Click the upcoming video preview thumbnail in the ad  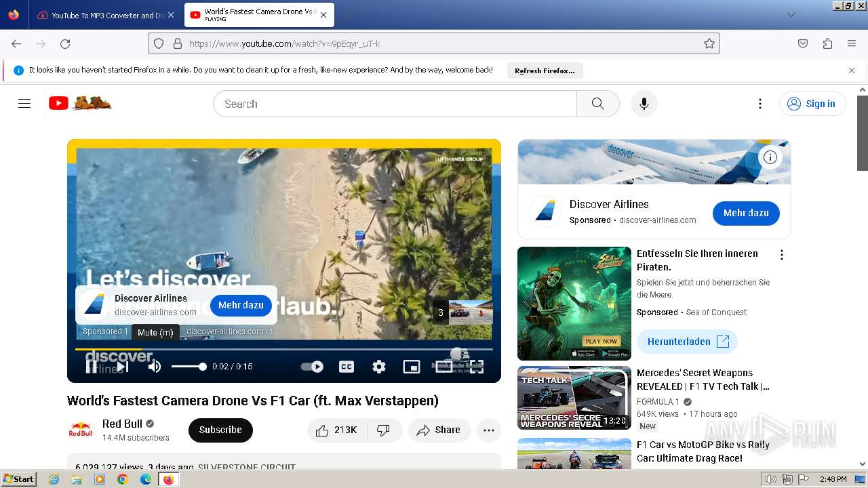point(470,312)
